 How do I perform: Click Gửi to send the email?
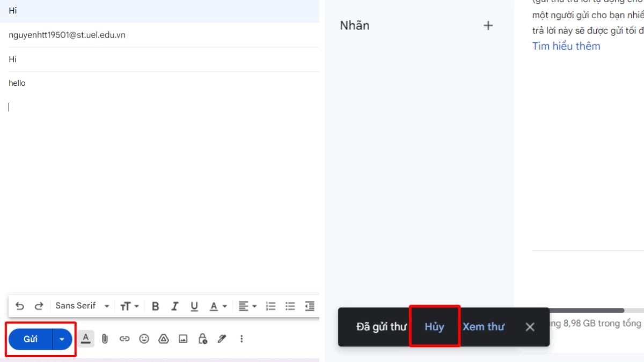(30, 338)
